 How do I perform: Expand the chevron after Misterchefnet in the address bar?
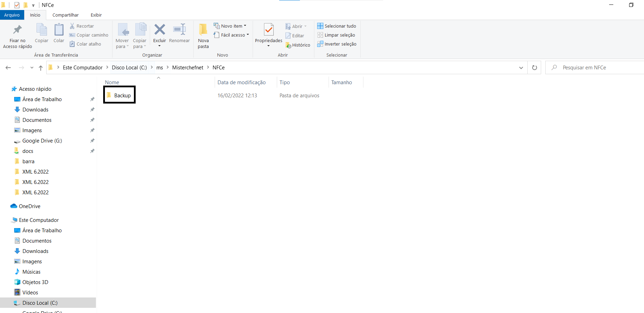[x=208, y=67]
